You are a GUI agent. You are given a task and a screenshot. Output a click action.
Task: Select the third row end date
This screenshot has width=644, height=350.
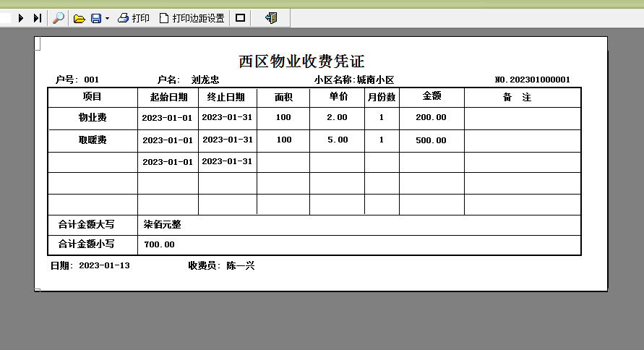[x=227, y=161]
